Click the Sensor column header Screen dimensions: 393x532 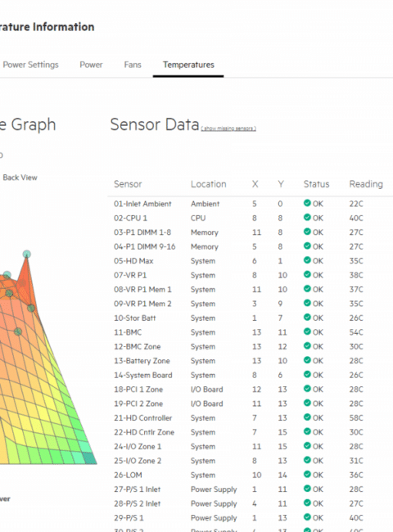click(128, 184)
